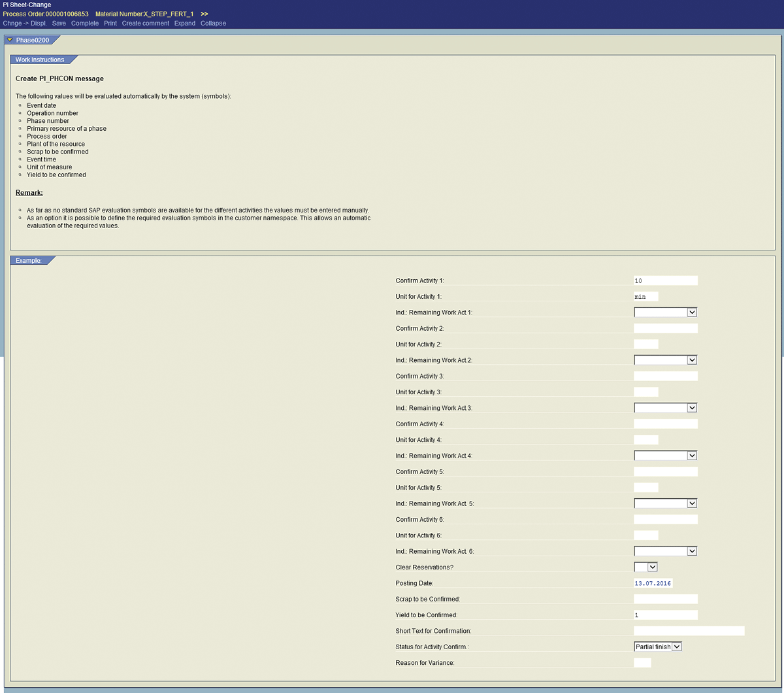Click the Posting Date field

(x=653, y=583)
